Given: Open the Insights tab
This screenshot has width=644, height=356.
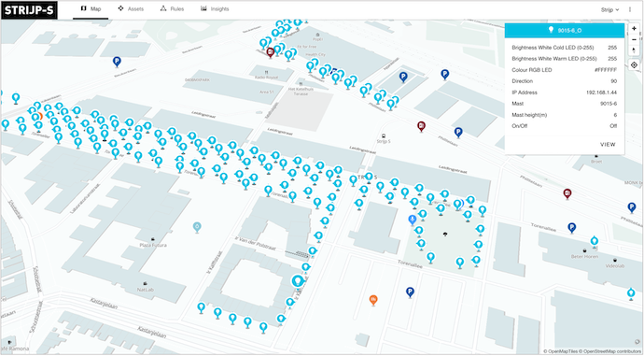Looking at the screenshot, I should coord(215,9).
